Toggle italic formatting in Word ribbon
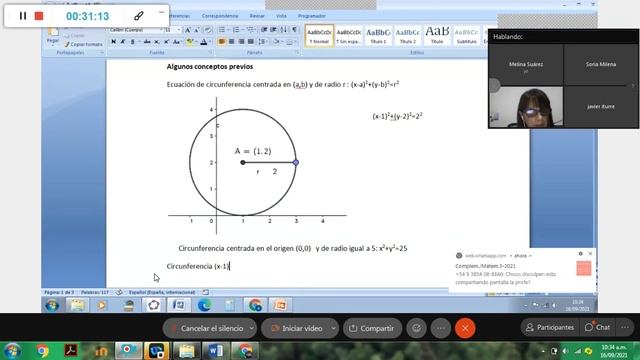The height and width of the screenshot is (360, 640). 123,42
